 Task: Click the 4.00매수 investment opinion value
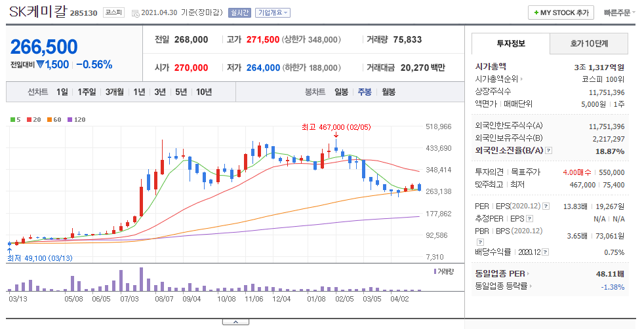point(577,172)
